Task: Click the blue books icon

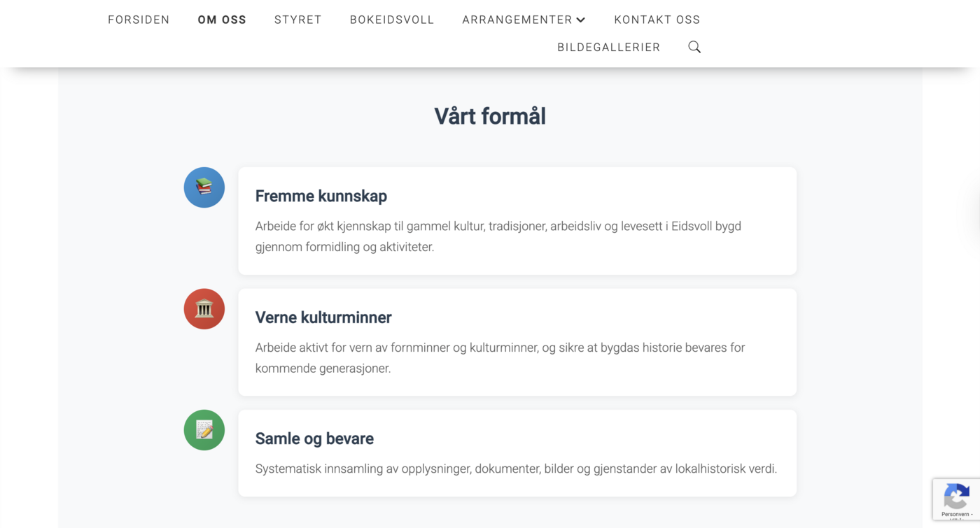Action: [204, 187]
